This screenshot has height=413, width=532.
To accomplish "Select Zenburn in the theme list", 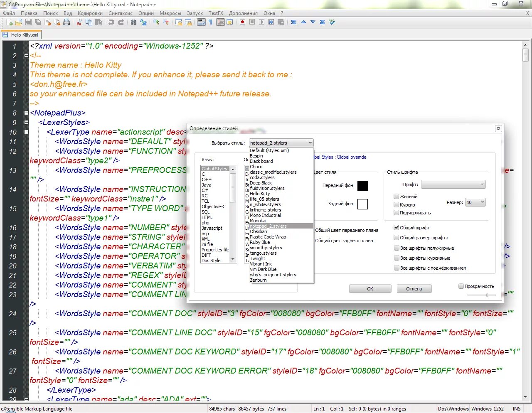I will (x=281, y=280).
